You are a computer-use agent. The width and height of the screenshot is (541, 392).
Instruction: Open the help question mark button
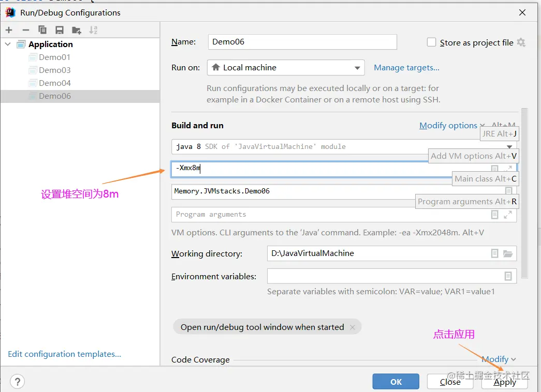[17, 381]
